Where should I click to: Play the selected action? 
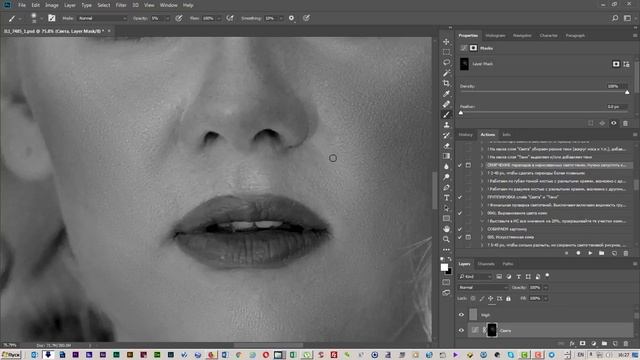pyautogui.click(x=590, y=253)
